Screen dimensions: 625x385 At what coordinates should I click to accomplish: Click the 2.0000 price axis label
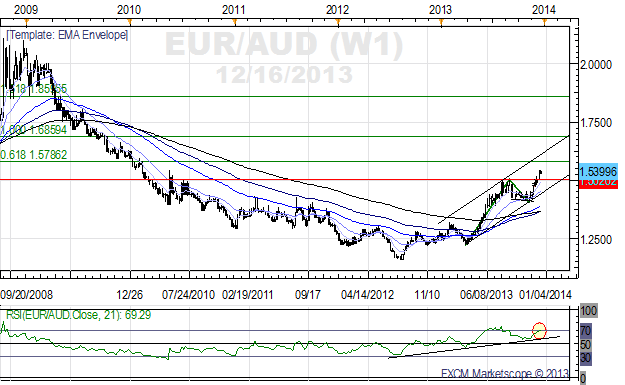point(596,65)
